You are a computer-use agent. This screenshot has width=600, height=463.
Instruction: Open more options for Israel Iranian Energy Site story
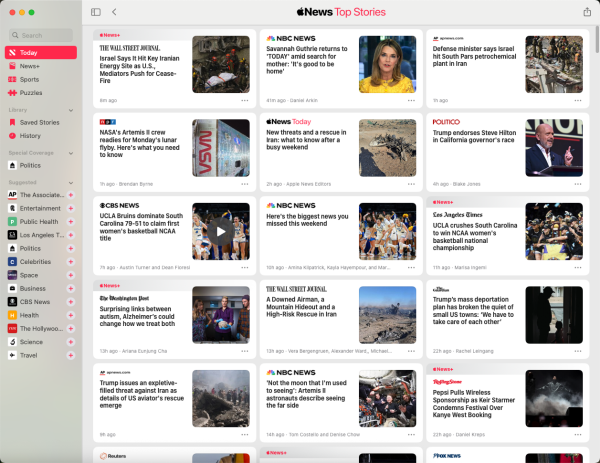pos(245,101)
